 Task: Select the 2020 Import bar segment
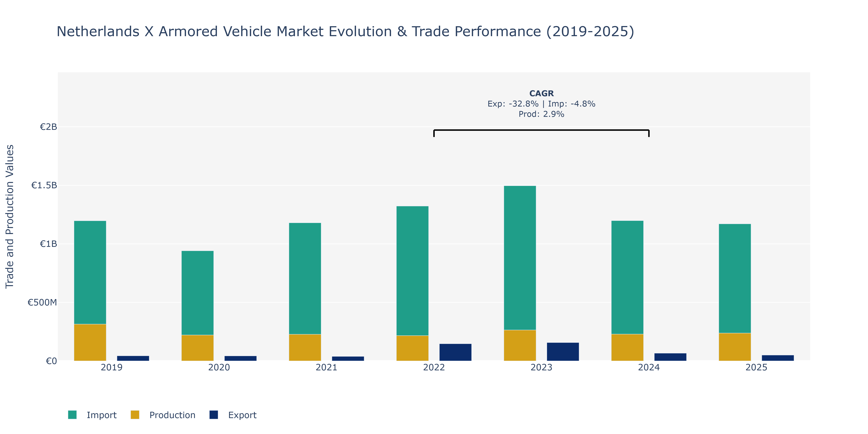pyautogui.click(x=197, y=293)
